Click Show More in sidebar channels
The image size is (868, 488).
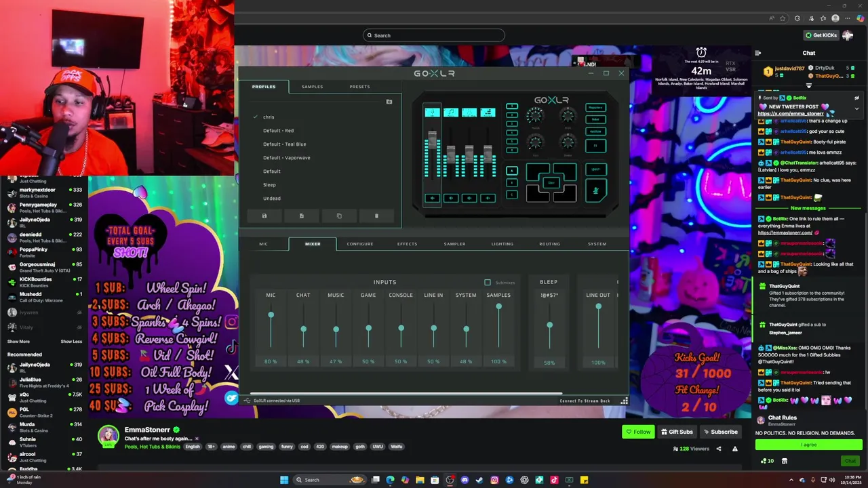pyautogui.click(x=18, y=342)
